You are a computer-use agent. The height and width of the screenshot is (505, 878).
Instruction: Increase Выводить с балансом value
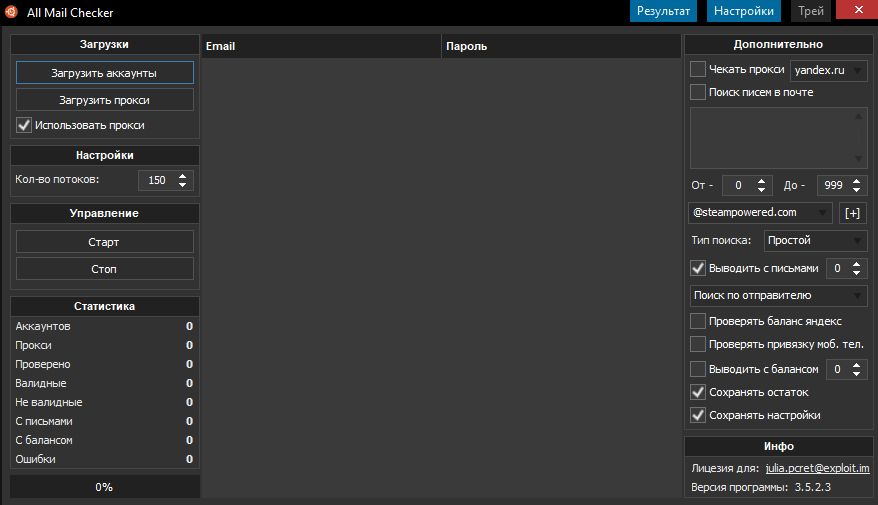(x=856, y=365)
